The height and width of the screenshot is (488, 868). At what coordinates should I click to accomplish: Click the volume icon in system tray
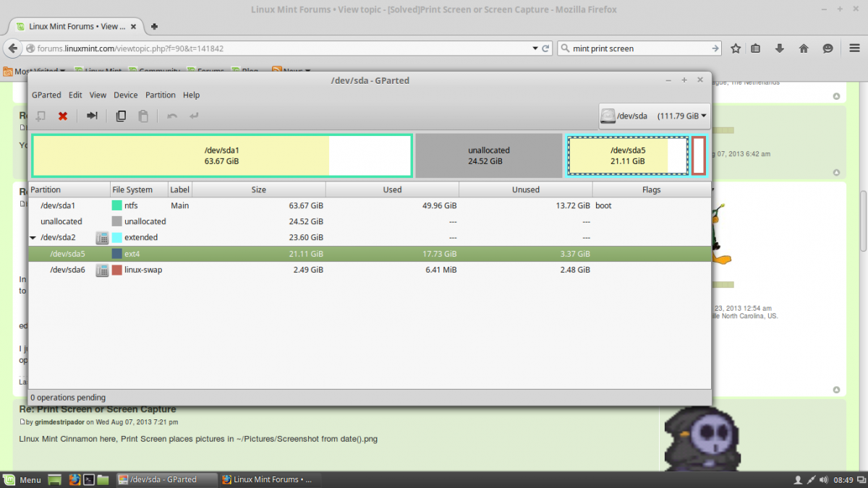825,479
